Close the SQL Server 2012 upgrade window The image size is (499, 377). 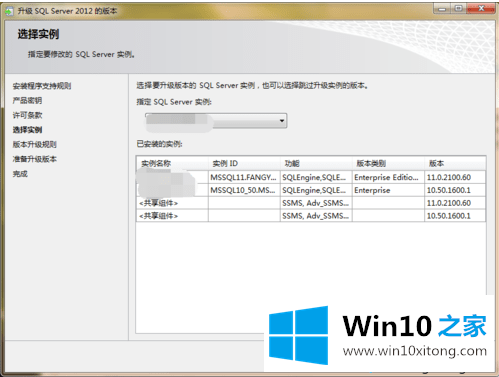[x=481, y=9]
